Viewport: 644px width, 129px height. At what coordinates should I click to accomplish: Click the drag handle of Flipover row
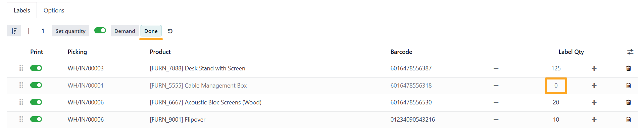[x=21, y=119]
